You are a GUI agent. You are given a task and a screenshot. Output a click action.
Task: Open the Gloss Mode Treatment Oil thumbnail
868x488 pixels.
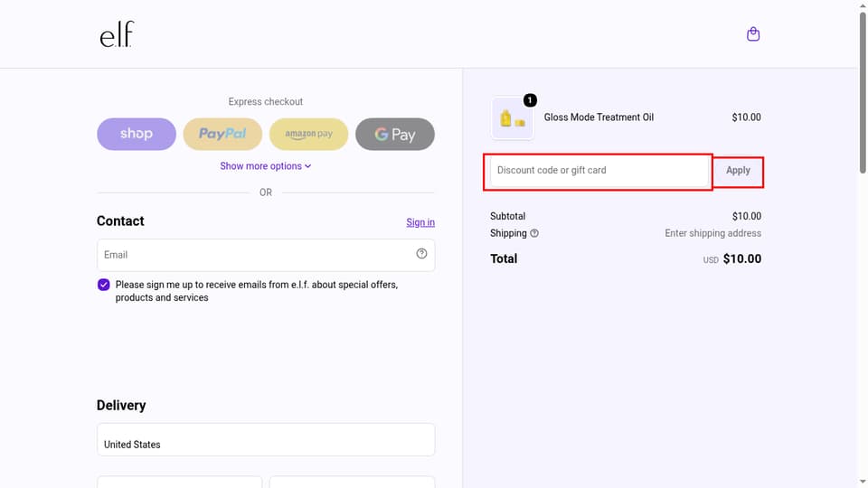click(512, 117)
